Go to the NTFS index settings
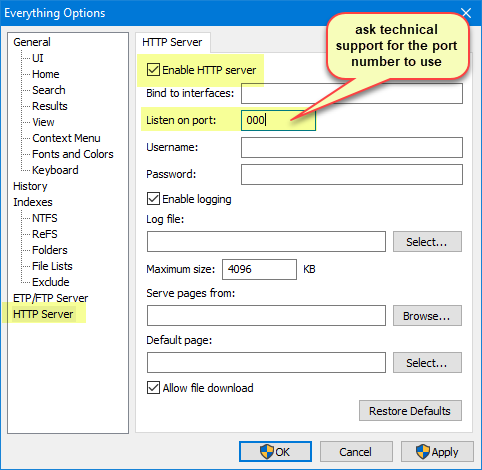 (x=45, y=218)
